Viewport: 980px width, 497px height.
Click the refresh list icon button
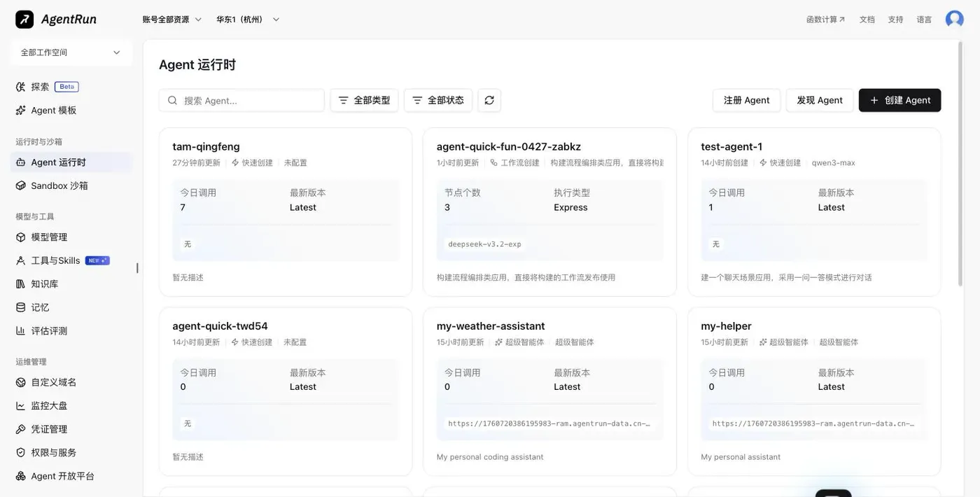(489, 100)
